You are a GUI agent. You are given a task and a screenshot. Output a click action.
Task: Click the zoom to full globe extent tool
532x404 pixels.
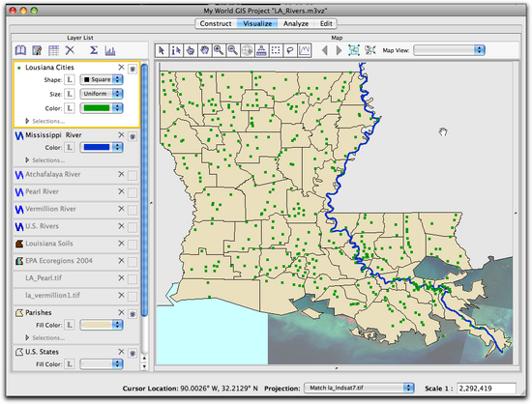click(x=247, y=50)
